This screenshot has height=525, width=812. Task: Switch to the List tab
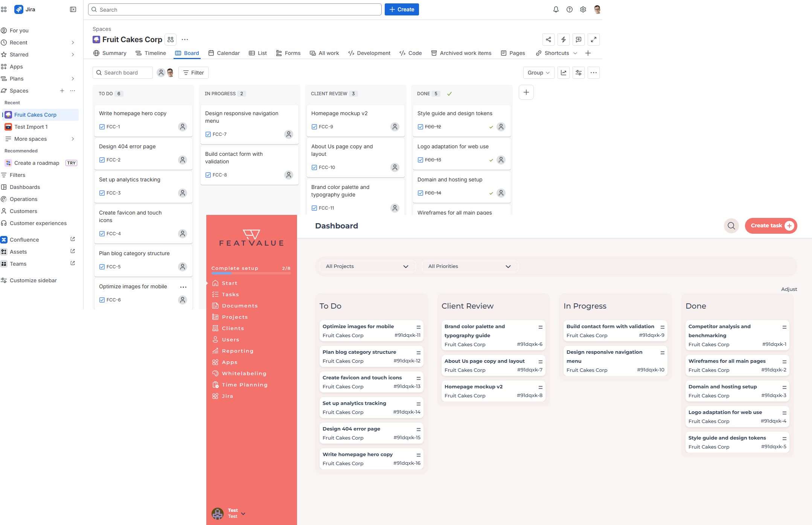click(x=258, y=53)
